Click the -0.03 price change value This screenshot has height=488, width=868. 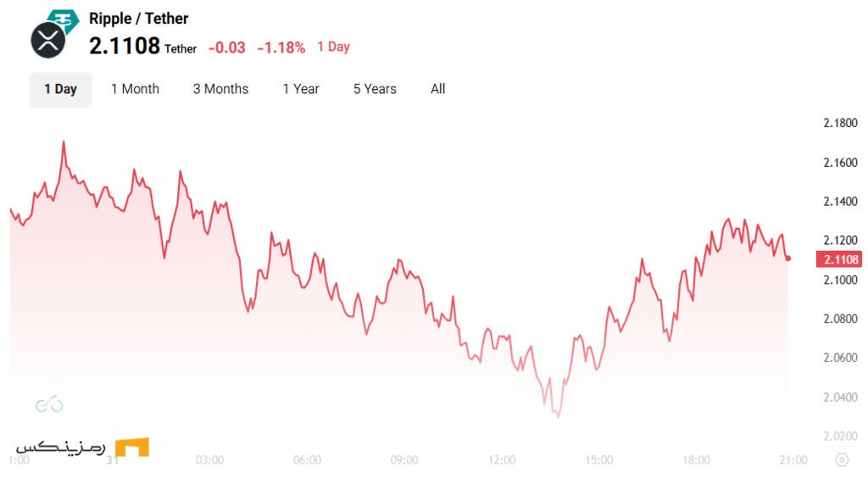coord(226,47)
